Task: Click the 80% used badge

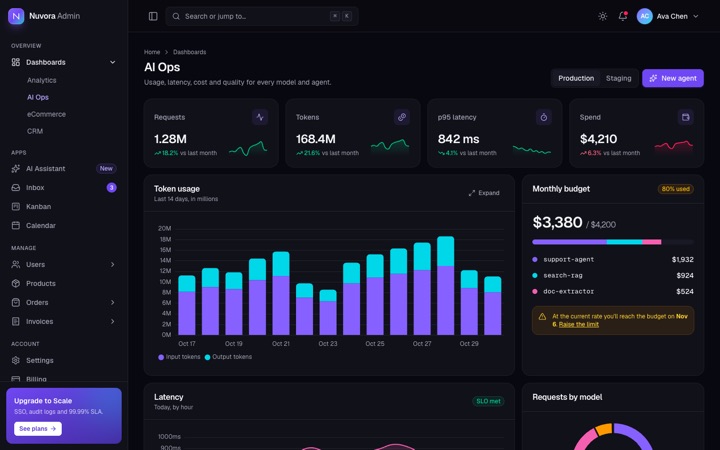Action: coord(675,189)
